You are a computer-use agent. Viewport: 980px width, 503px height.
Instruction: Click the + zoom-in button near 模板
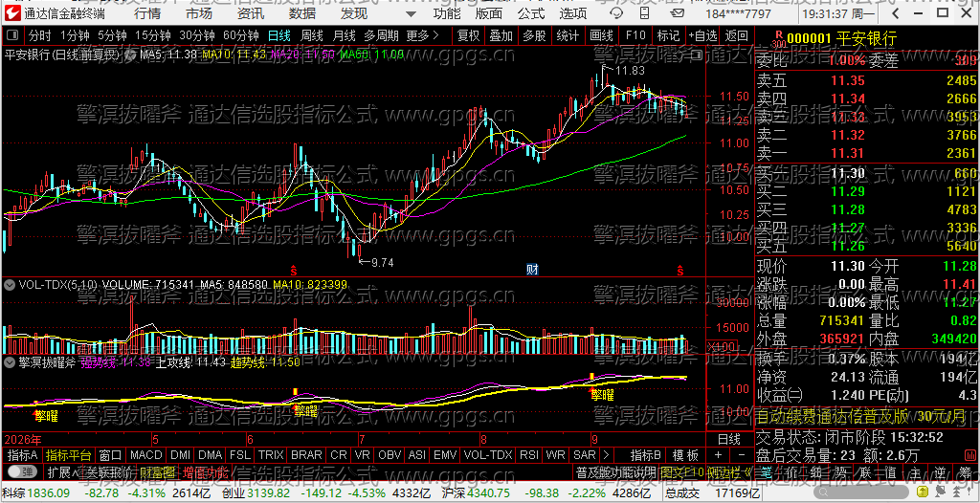point(718,455)
